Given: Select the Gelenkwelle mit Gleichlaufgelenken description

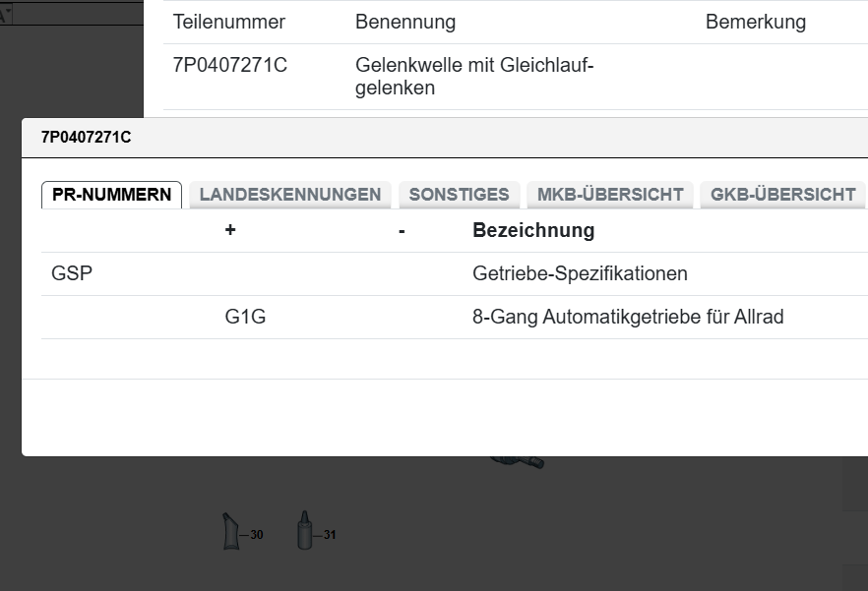Looking at the screenshot, I should (474, 77).
